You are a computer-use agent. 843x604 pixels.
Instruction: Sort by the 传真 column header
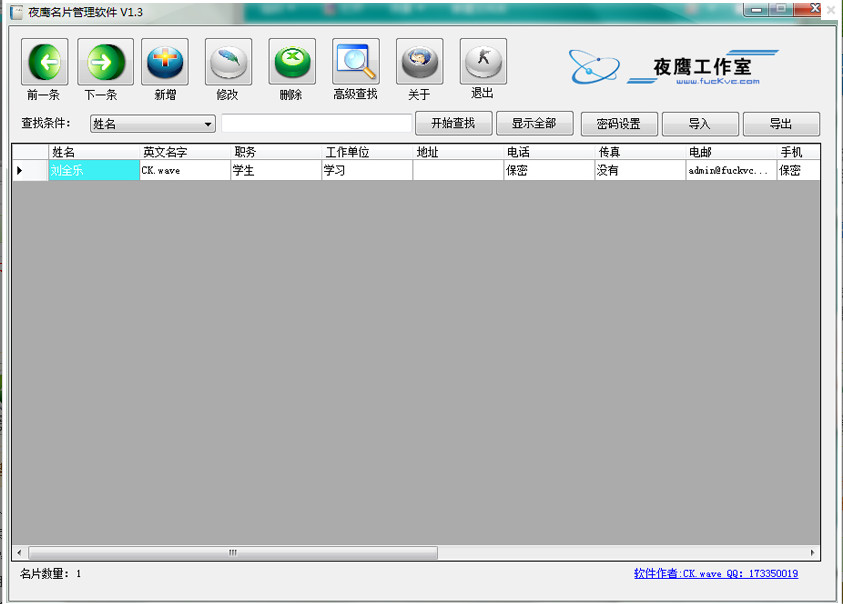point(640,152)
